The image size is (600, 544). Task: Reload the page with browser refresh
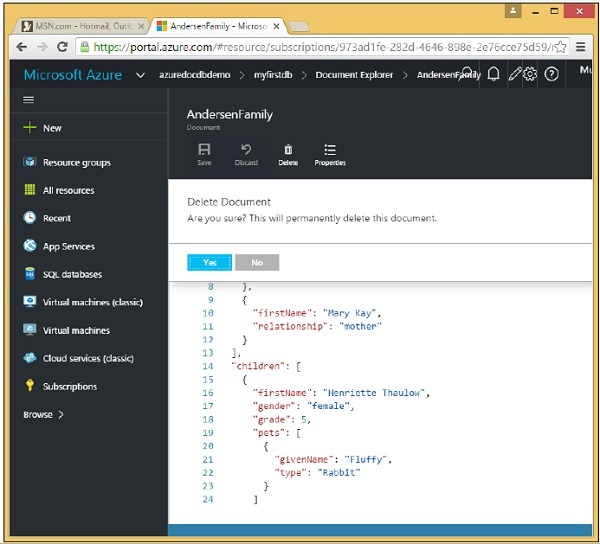point(63,47)
